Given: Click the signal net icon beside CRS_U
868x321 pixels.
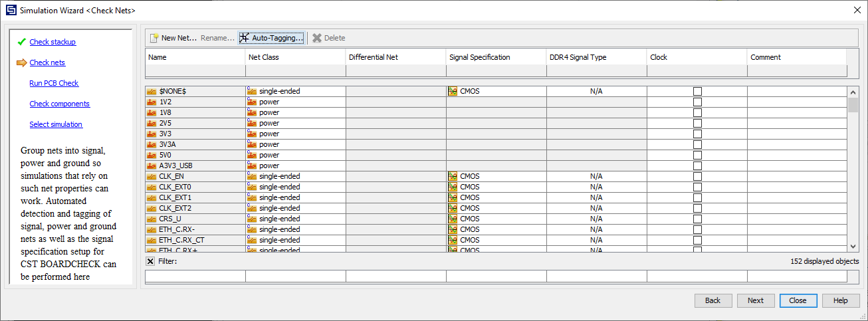Looking at the screenshot, I should (152, 219).
